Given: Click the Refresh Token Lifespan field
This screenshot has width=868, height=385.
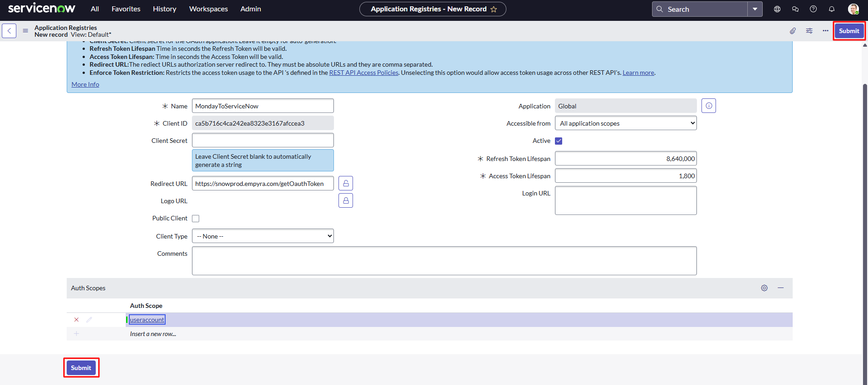Looking at the screenshot, I should tap(626, 159).
